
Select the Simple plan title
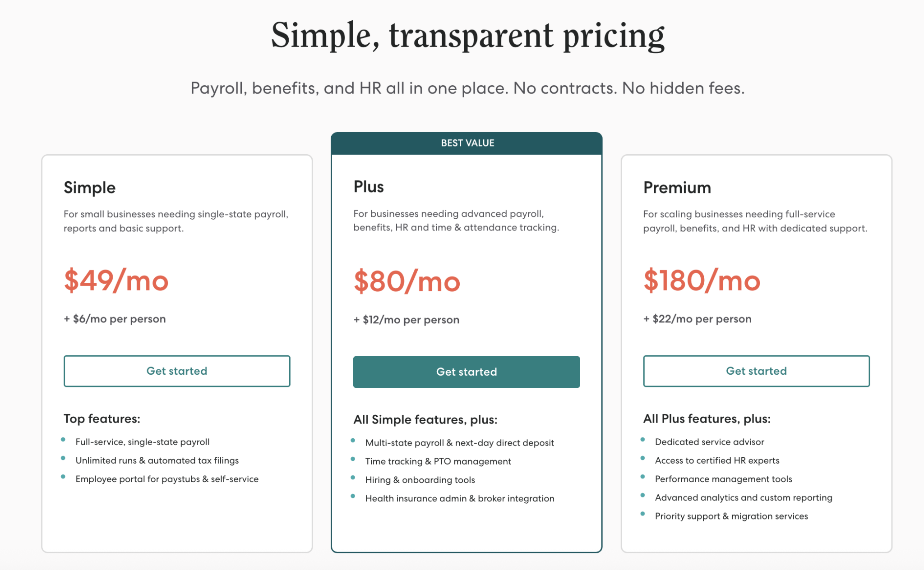(90, 188)
